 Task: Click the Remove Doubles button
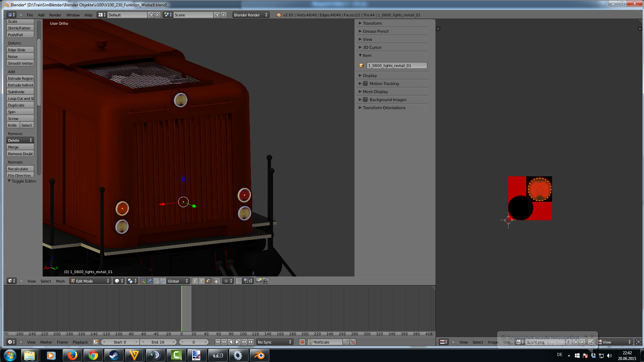(20, 154)
